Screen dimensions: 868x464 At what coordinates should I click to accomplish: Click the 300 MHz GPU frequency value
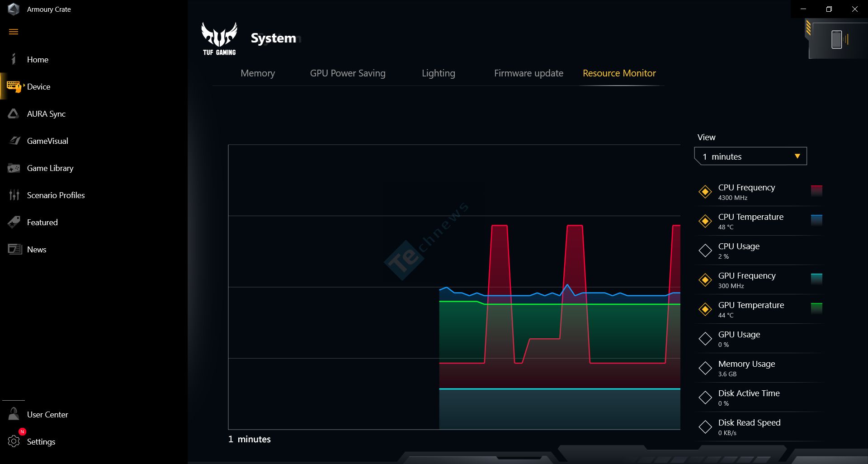[x=731, y=286]
